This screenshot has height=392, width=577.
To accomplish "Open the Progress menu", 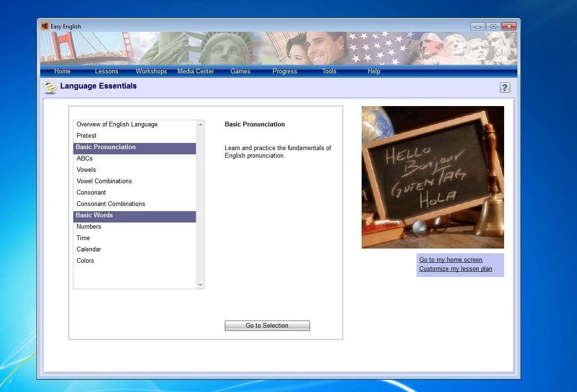I will pyautogui.click(x=285, y=71).
